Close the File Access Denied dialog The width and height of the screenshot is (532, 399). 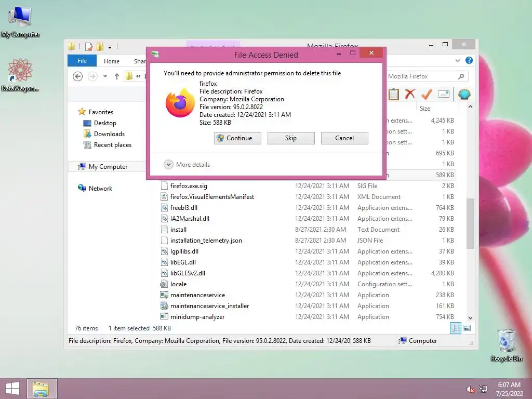click(371, 53)
